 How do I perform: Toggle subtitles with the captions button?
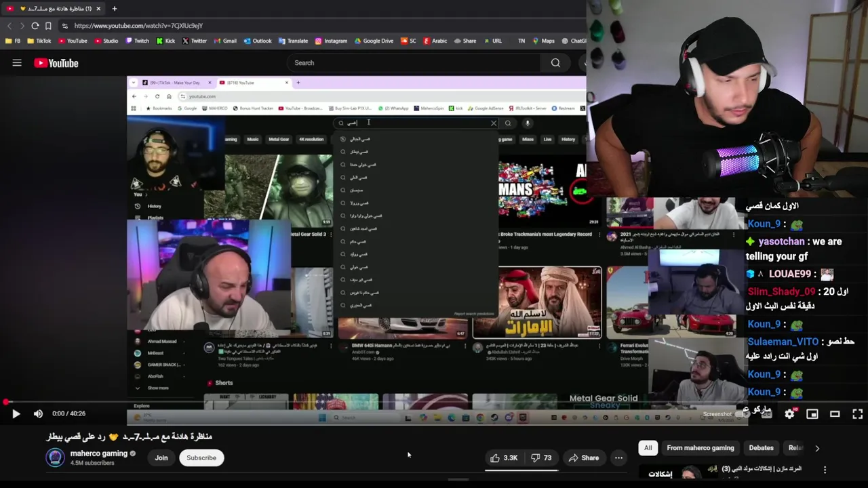(766, 413)
